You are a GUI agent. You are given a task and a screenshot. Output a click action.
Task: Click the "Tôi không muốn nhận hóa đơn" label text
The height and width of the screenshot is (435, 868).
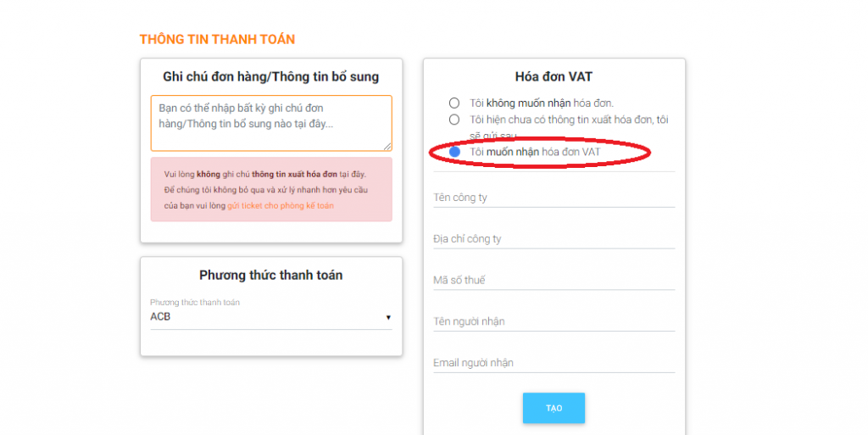(x=542, y=103)
